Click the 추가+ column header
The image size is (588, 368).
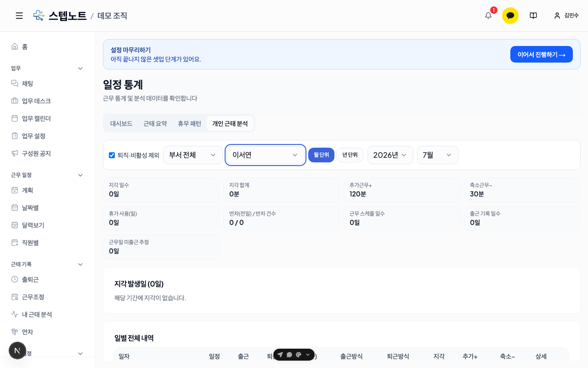pyautogui.click(x=470, y=356)
